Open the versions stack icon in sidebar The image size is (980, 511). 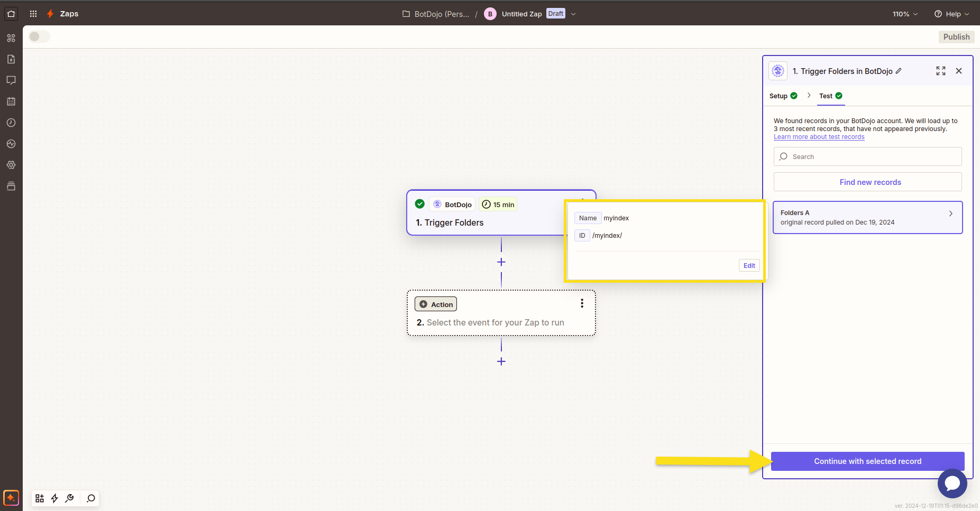(11, 186)
